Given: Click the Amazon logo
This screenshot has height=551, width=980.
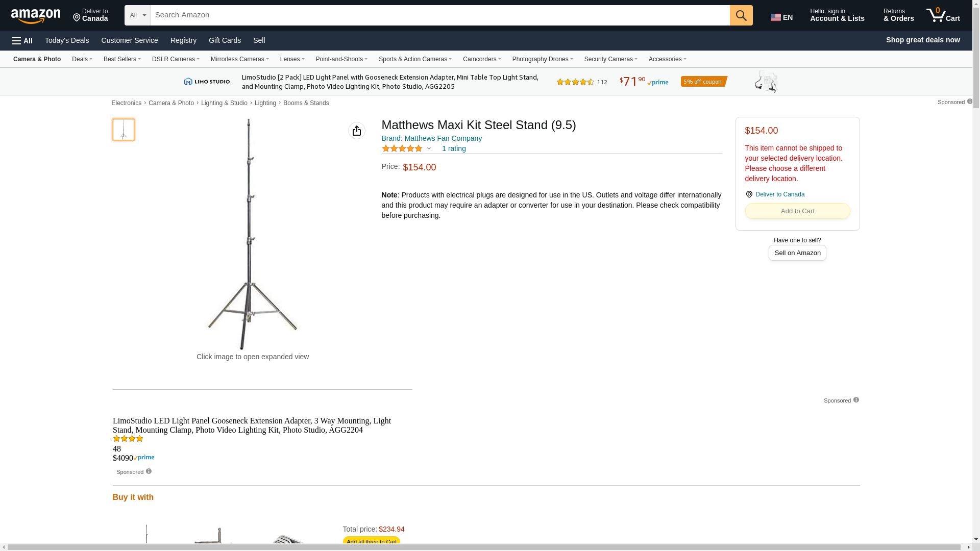Looking at the screenshot, I should click(36, 16).
